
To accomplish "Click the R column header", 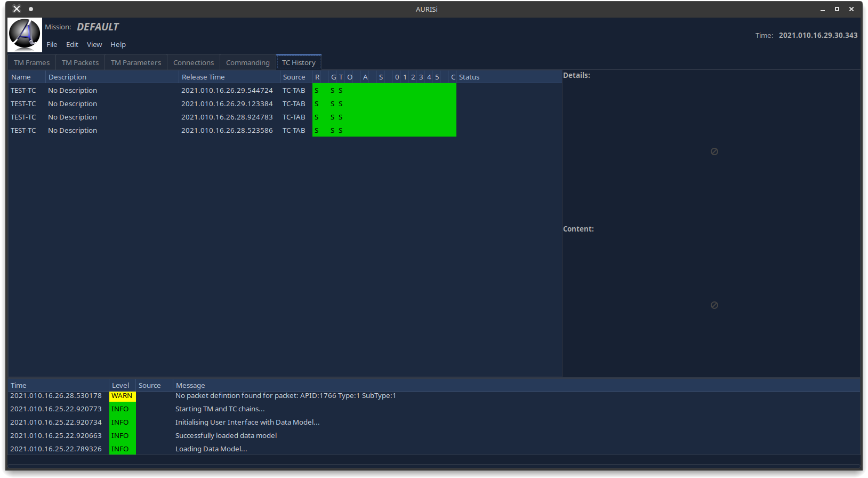I will pyautogui.click(x=317, y=77).
